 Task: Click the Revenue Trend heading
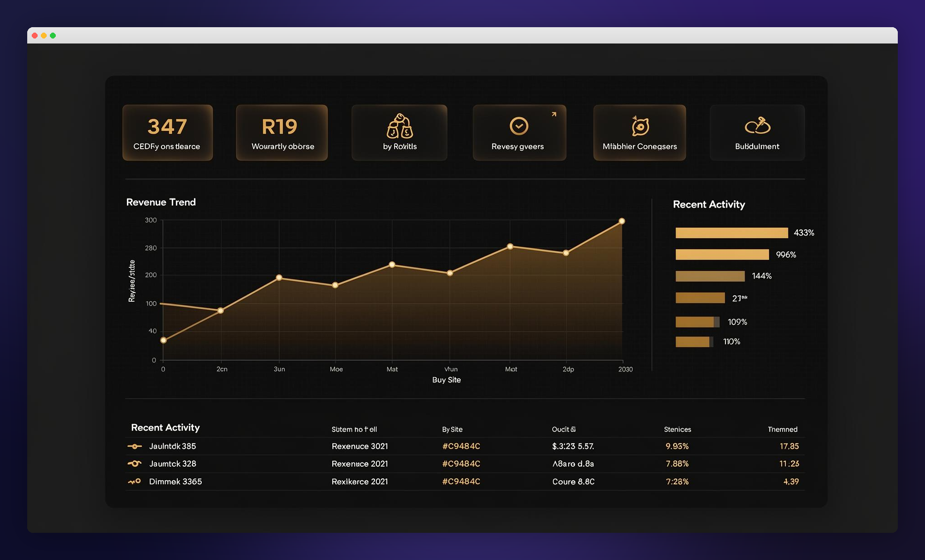161,202
